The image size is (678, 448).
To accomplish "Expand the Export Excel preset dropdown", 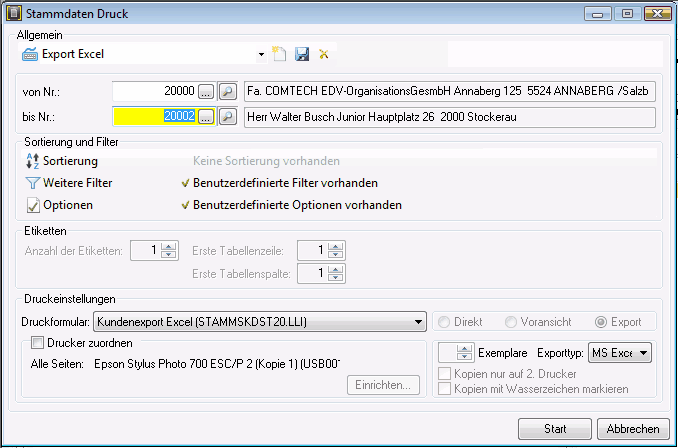I will point(261,54).
